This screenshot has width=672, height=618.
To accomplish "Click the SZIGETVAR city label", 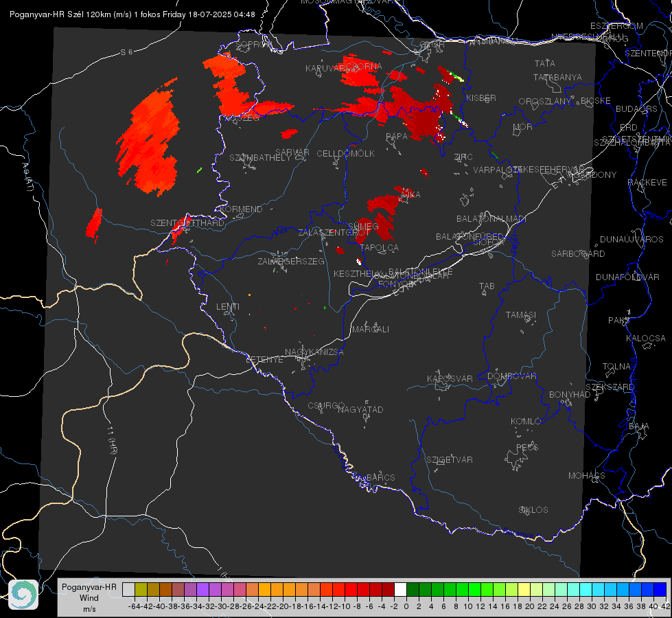I will point(449,459).
